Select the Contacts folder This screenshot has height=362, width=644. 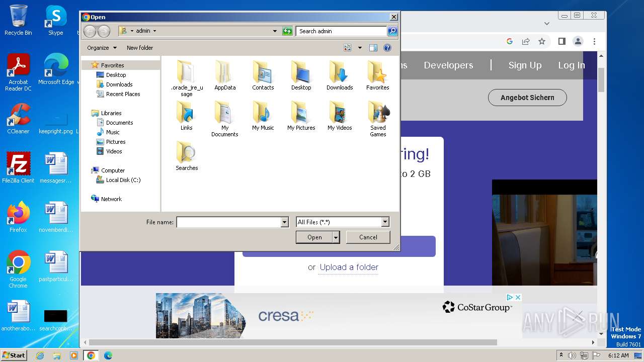263,75
